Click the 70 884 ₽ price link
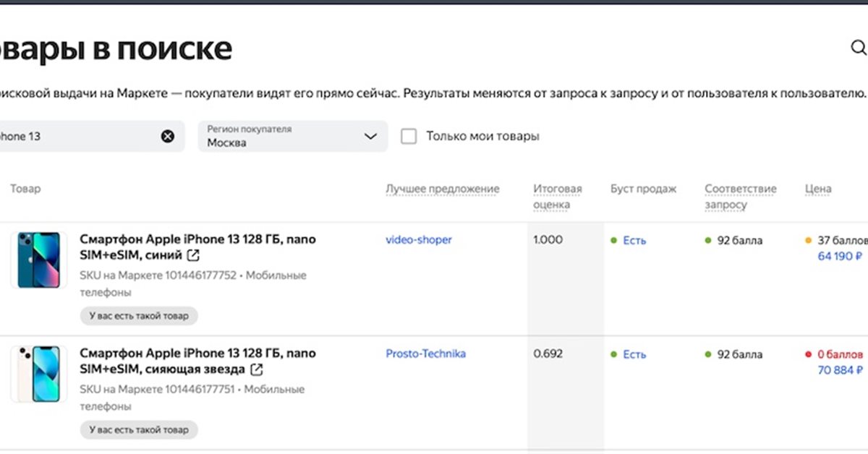Viewport: 868px width, 454px height. click(839, 370)
